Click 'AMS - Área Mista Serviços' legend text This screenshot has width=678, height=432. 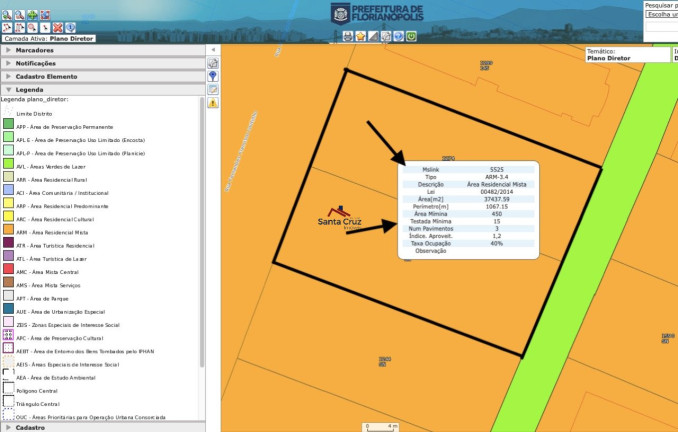(48, 285)
